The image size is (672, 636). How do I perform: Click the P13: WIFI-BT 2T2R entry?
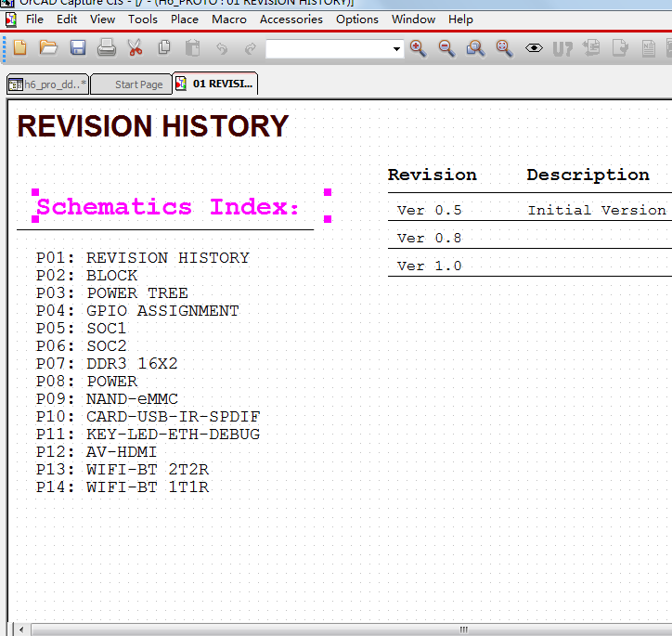tap(123, 469)
